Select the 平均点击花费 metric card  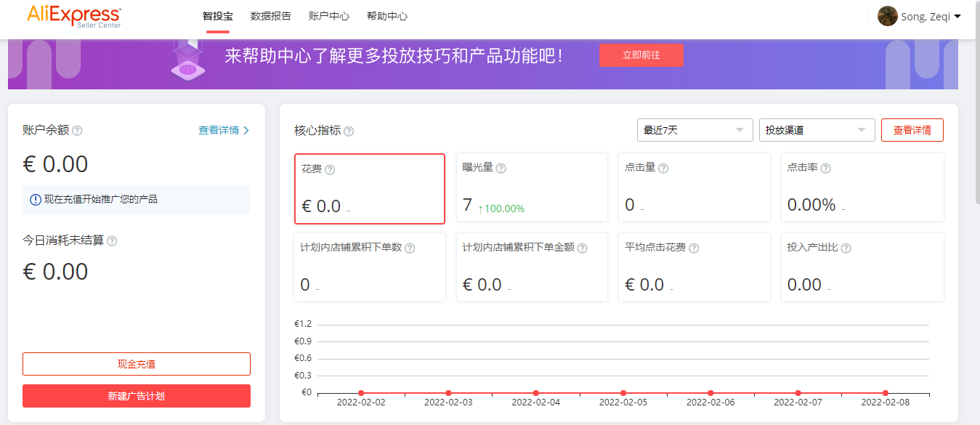694,267
